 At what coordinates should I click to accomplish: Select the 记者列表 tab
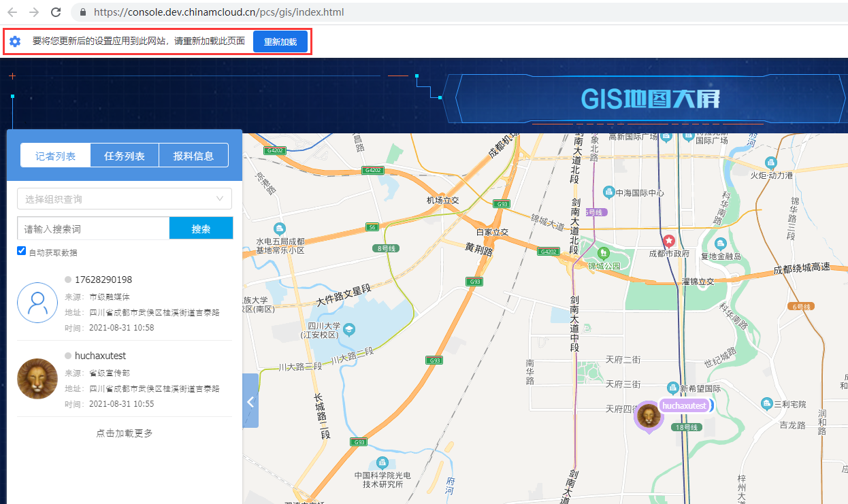click(x=56, y=156)
